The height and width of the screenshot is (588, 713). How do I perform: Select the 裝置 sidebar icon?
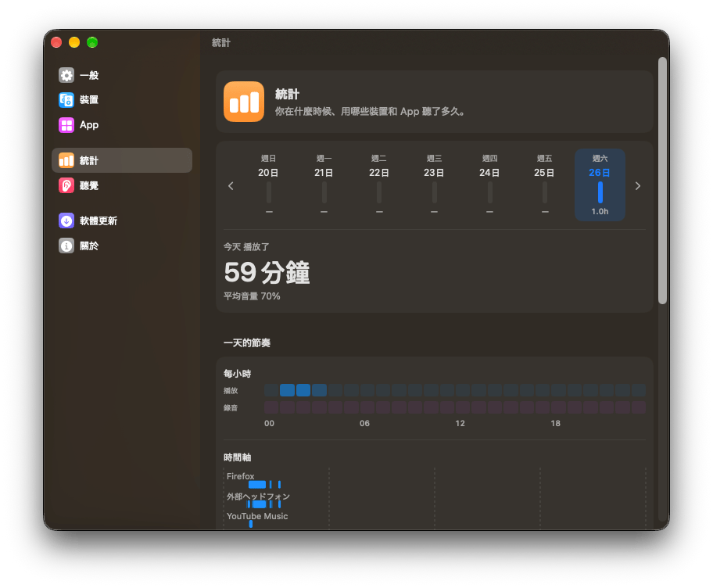click(66, 99)
